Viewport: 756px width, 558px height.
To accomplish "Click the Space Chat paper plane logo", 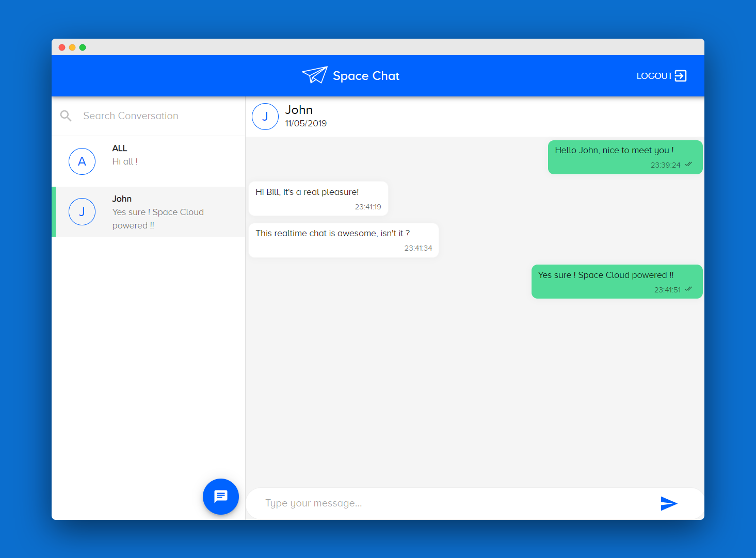I will coord(315,75).
